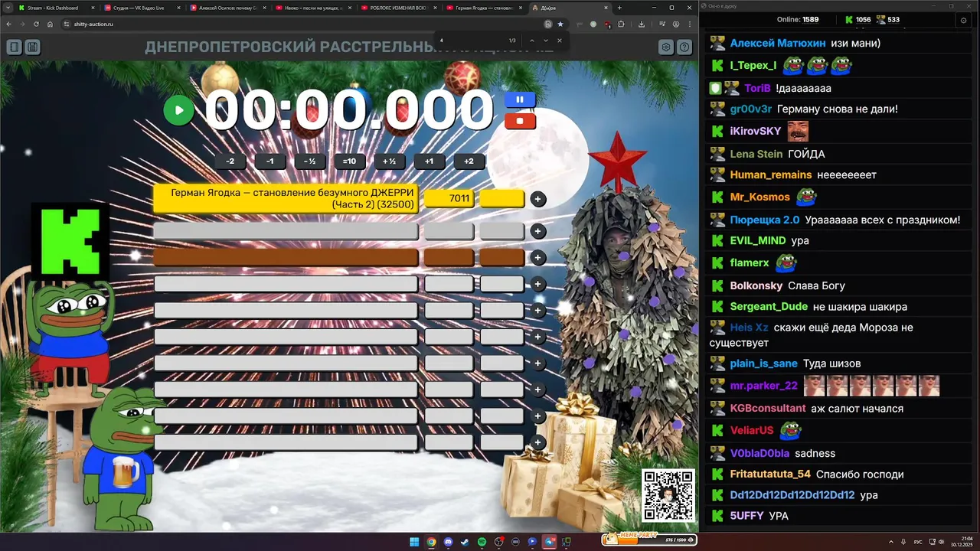
Task: Click username Fritatutatuta_54 in chat
Action: tap(770, 474)
